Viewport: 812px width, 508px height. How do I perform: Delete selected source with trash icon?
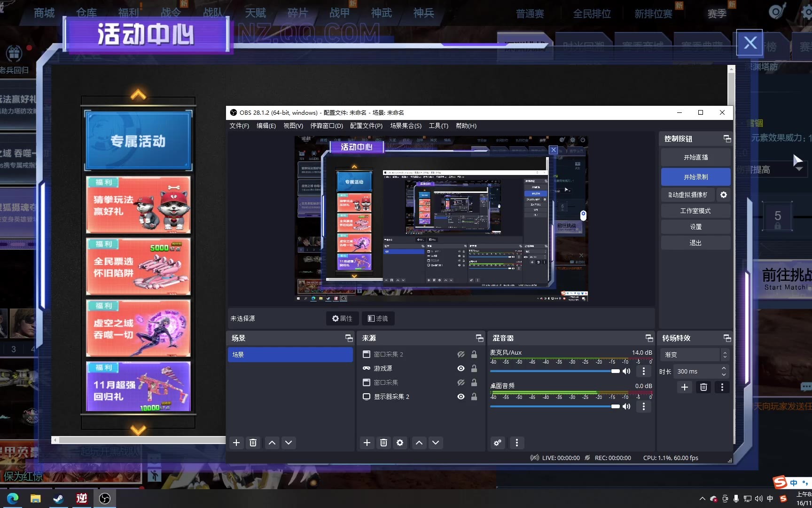[x=383, y=443]
